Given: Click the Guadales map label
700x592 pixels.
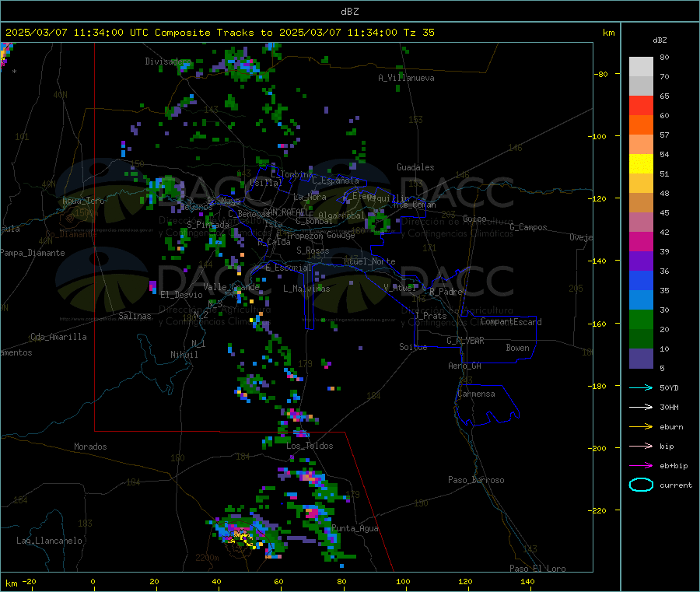Looking at the screenshot, I should [415, 167].
